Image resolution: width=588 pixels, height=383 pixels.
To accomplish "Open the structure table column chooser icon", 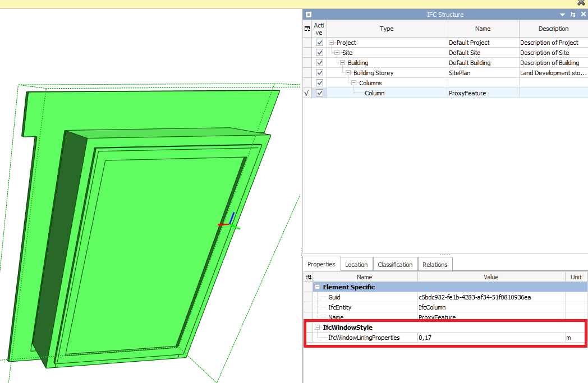I will tap(307, 29).
